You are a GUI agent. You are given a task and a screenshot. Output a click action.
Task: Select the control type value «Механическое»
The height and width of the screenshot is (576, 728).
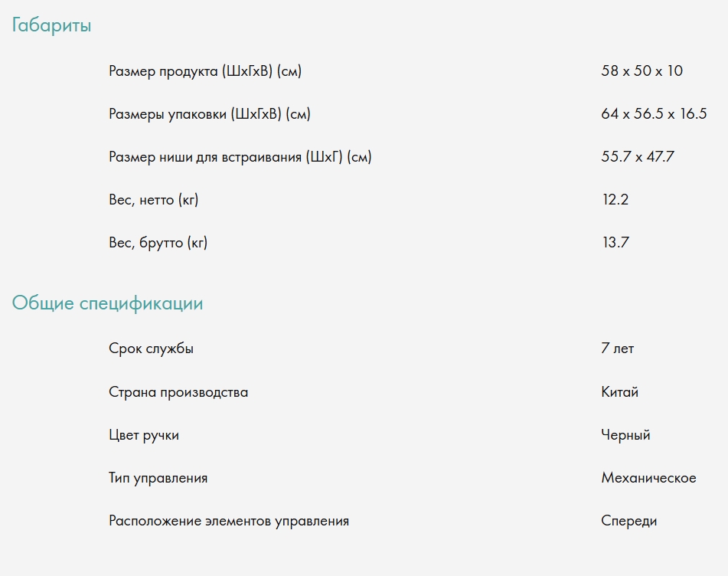[648, 478]
